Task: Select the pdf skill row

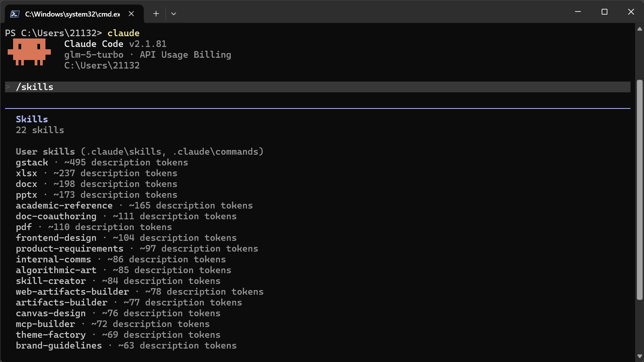Action: tap(94, 227)
